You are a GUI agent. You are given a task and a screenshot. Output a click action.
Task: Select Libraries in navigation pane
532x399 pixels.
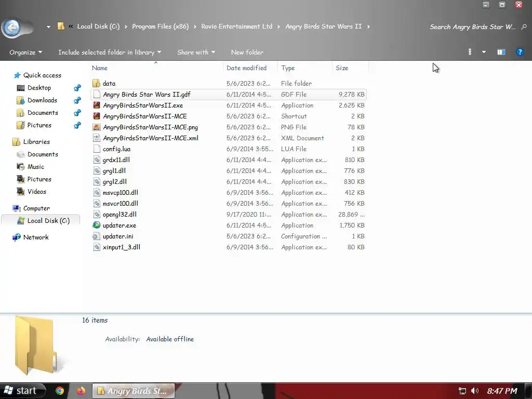click(36, 142)
